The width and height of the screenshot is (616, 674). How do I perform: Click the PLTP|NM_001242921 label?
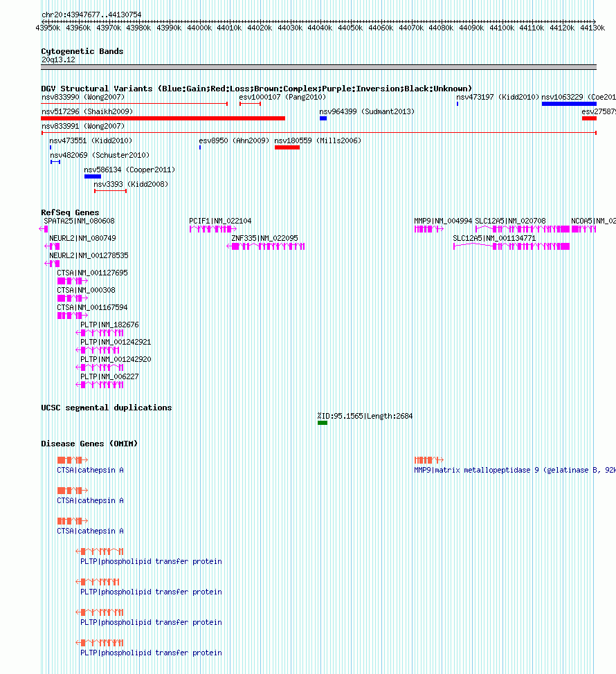pyautogui.click(x=116, y=342)
